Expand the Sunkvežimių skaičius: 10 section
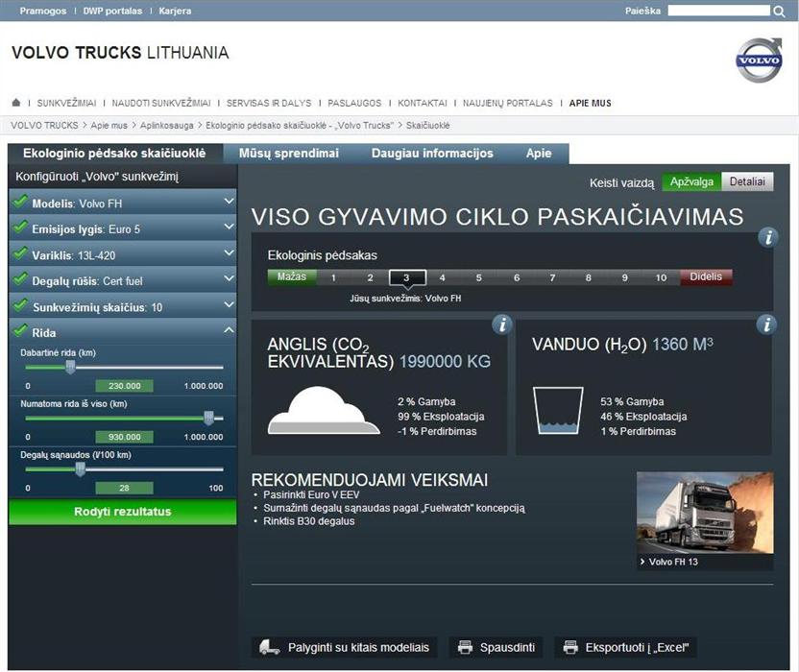 coord(122,306)
